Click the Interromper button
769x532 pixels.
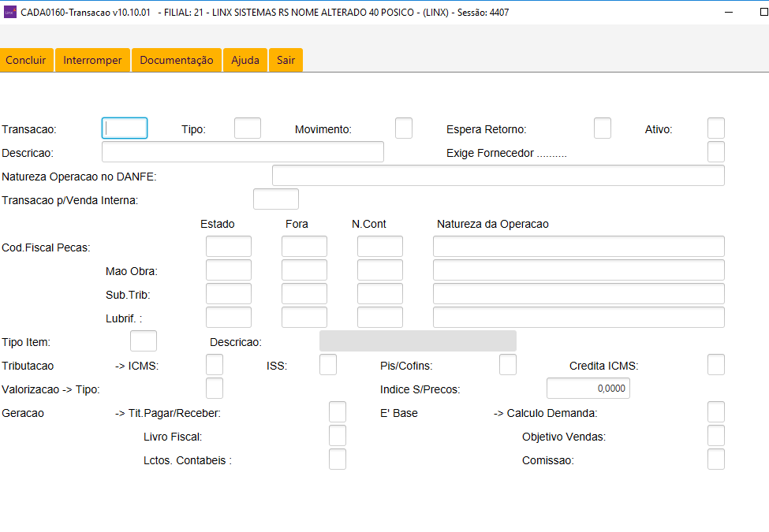92,60
